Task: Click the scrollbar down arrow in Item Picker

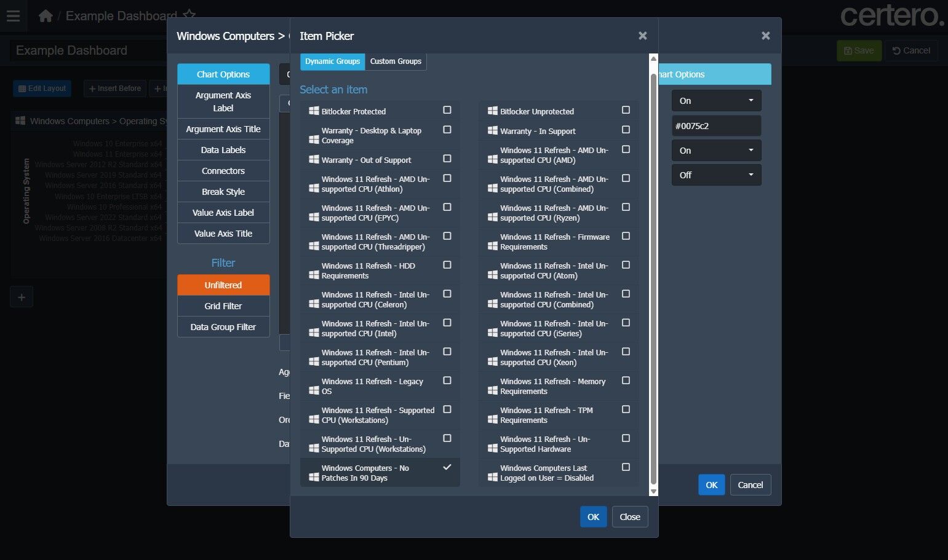Action: click(653, 492)
